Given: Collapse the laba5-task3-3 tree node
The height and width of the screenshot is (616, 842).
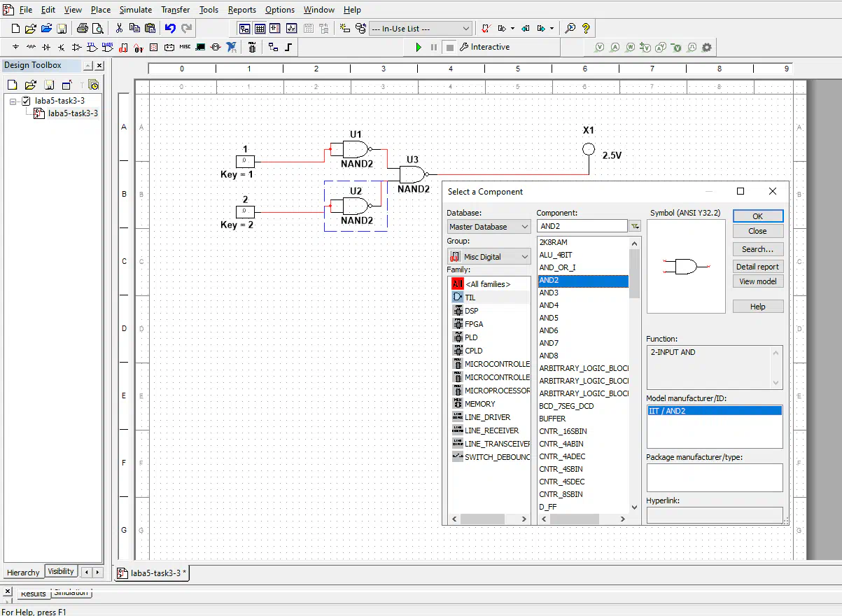Looking at the screenshot, I should [x=13, y=101].
